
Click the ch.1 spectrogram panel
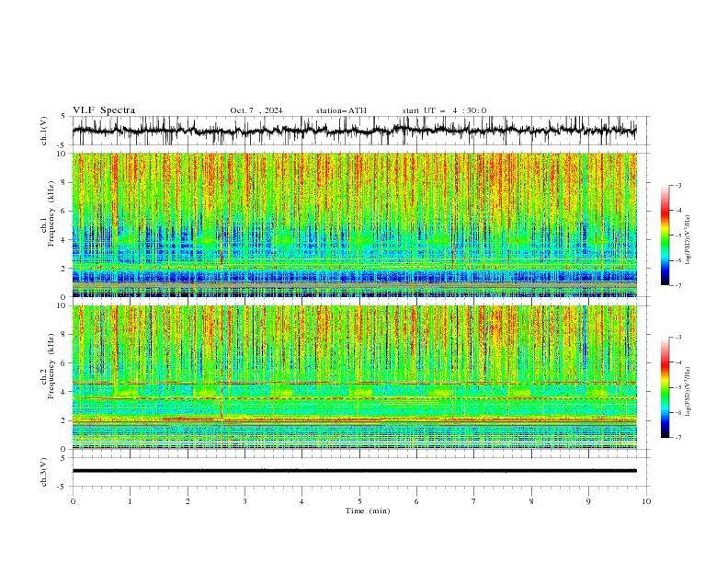click(x=355, y=224)
